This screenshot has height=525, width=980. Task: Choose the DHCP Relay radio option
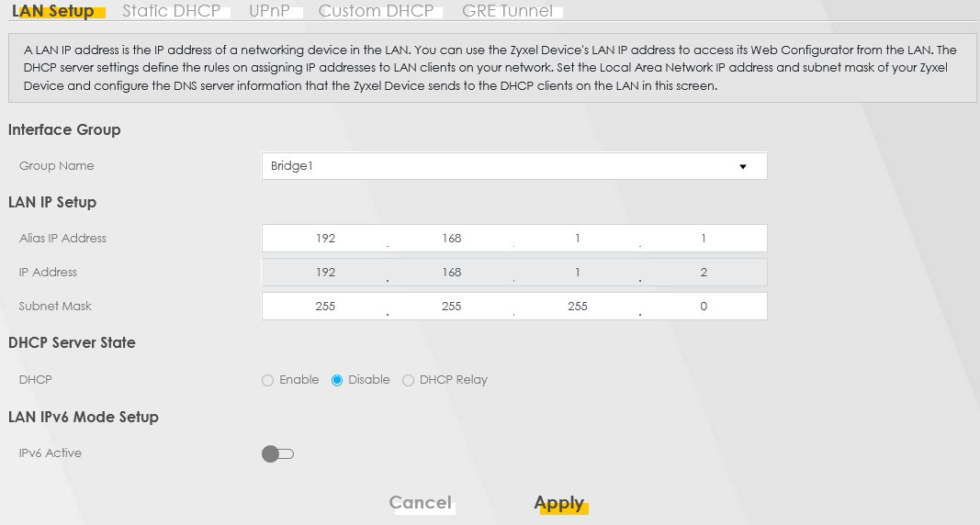click(409, 380)
